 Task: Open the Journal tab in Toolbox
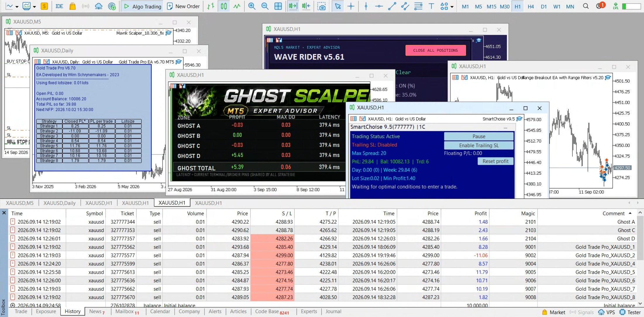tap(333, 311)
